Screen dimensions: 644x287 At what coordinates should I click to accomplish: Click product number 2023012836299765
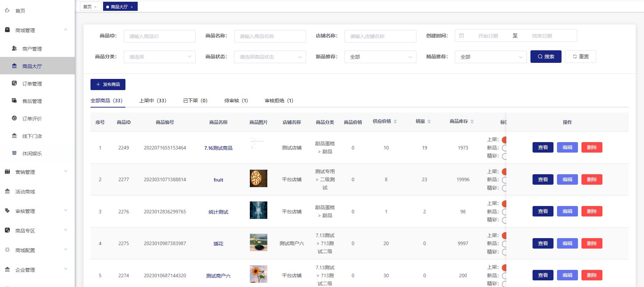165,212
